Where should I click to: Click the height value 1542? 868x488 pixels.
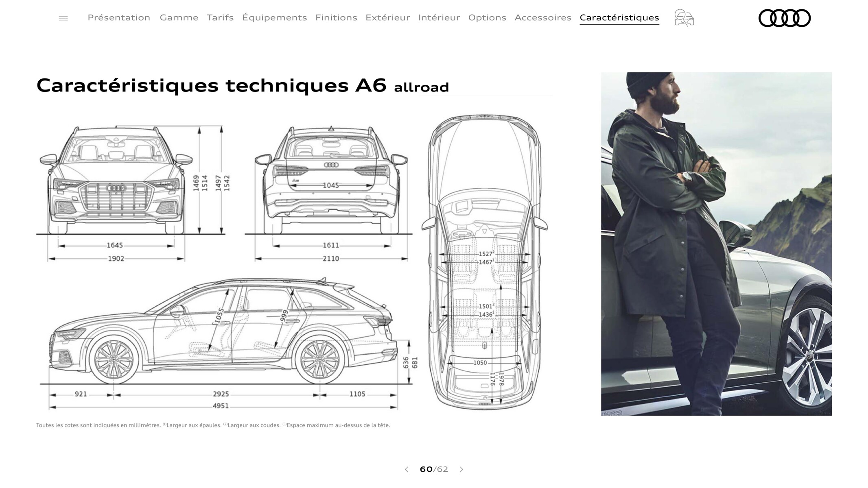coord(227,183)
